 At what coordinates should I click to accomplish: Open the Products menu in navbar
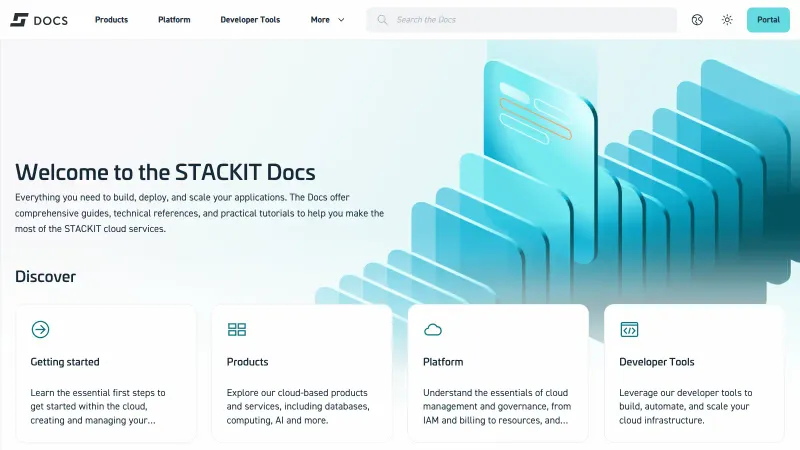(x=111, y=20)
